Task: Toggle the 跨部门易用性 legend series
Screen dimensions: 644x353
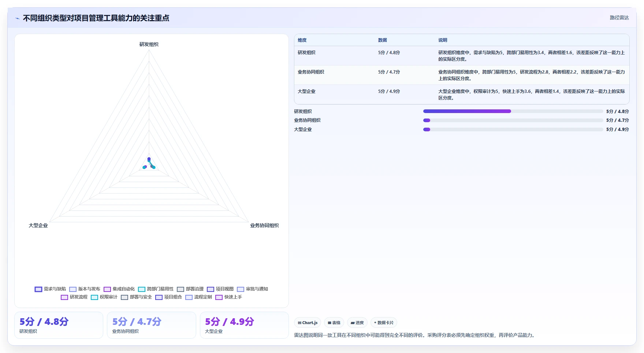Action: (156, 289)
